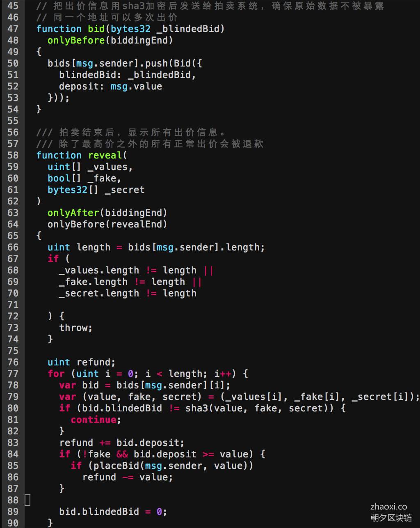Image resolution: width=420 pixels, height=528 pixels.
Task: Click the 'bool[] _fake,' parameter
Action: [84, 178]
